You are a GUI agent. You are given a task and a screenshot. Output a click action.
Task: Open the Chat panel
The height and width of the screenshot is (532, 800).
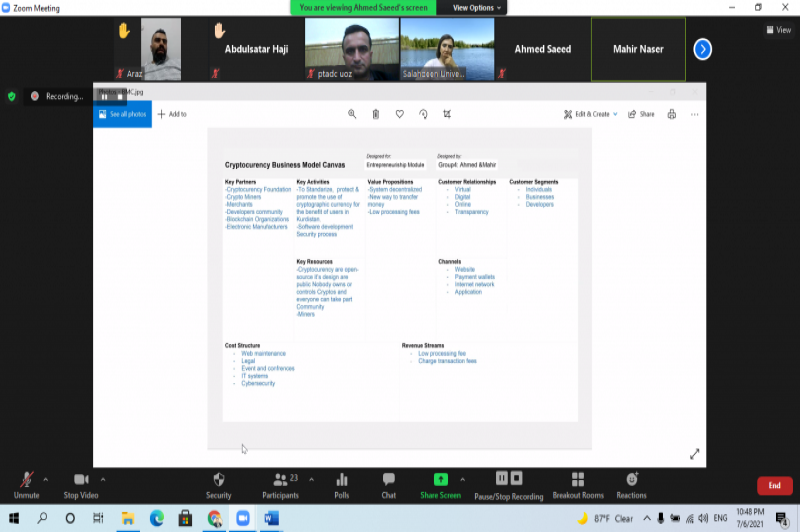click(x=388, y=481)
